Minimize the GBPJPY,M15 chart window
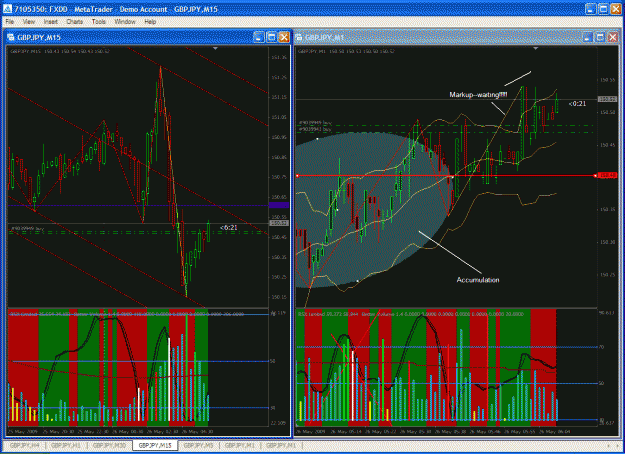This screenshot has width=625, height=454. [259, 37]
